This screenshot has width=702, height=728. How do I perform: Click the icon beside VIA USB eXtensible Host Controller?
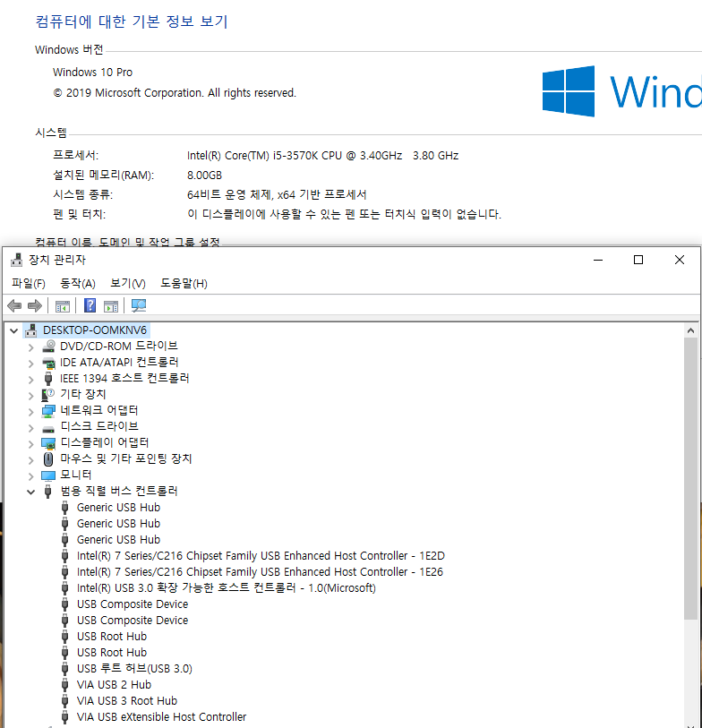(x=65, y=717)
